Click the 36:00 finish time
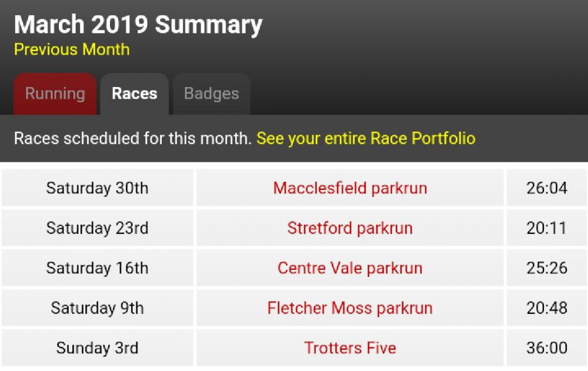 [547, 347]
